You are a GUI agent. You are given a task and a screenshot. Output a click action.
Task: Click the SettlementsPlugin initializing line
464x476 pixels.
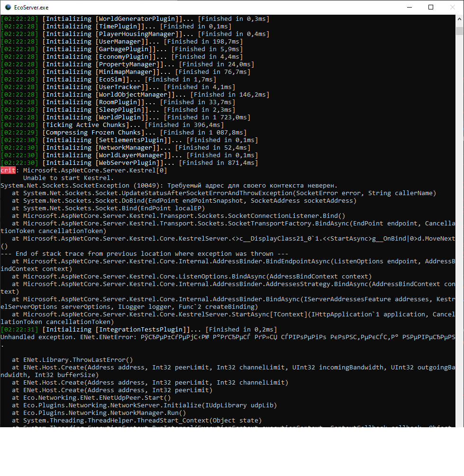pos(129,140)
